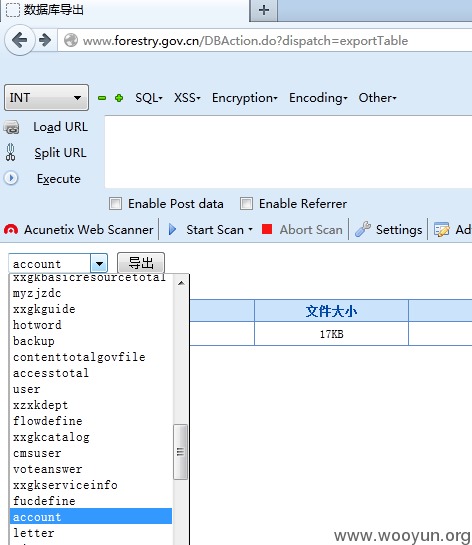Click the Split URL scissors icon

pos(10,153)
